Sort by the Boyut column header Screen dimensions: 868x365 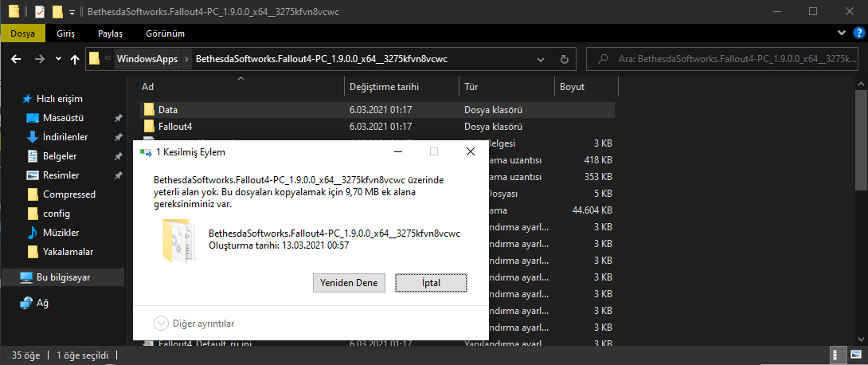pyautogui.click(x=586, y=86)
